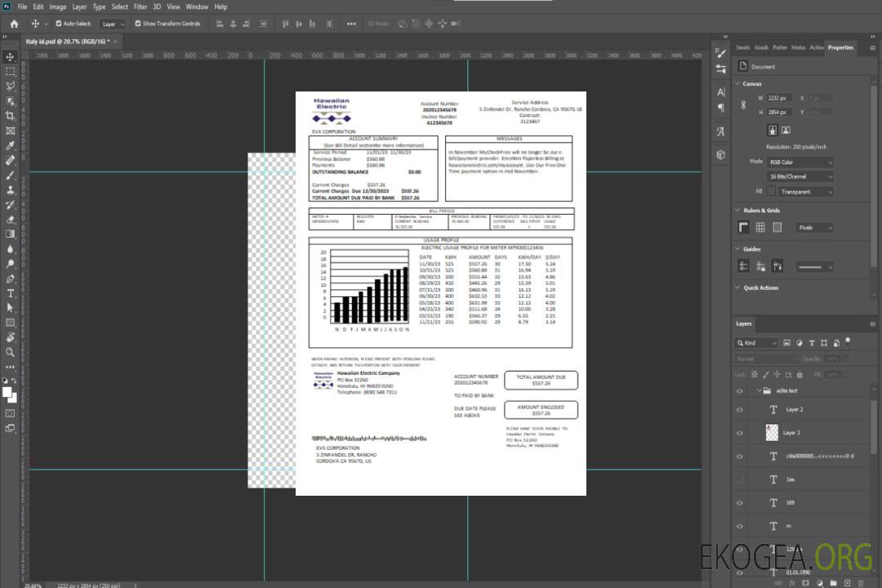The image size is (882, 588).
Task: Click the canvas width input field
Action: tap(779, 98)
